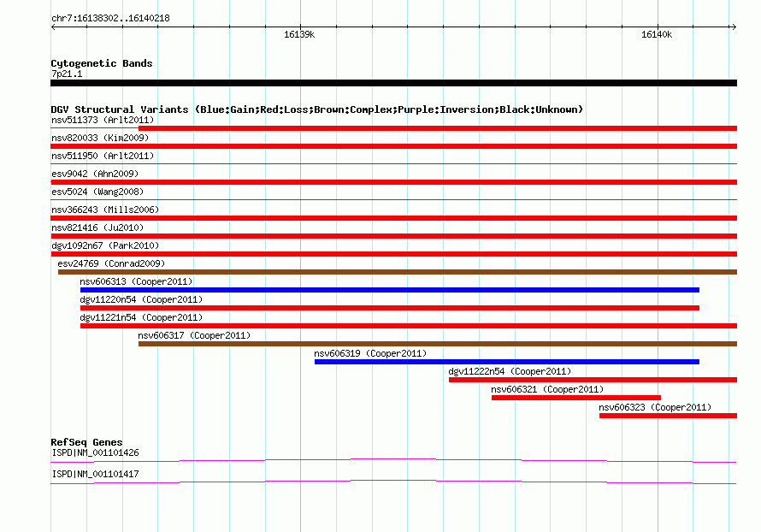The height and width of the screenshot is (532, 761).
Task: Open variant label nsv606321 (Cooper2011)
Action: [547, 389]
